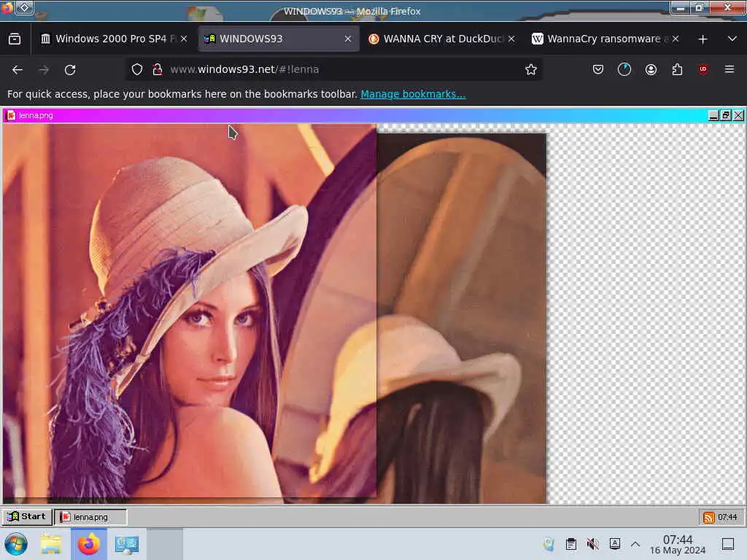Close the WANNA CRY DuckDuckGo tab
The width and height of the screenshot is (747, 560).
click(511, 39)
